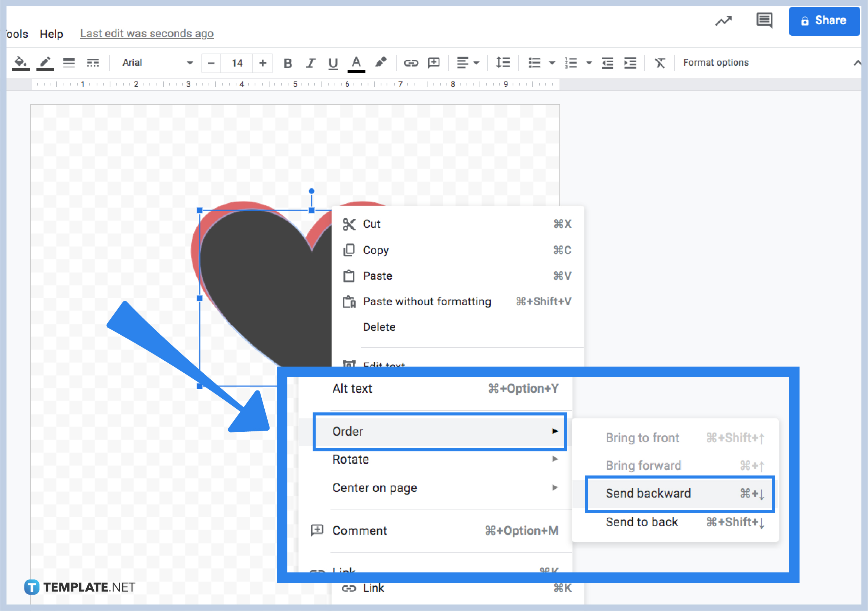The height and width of the screenshot is (611, 868).
Task: Click the numbered list icon
Action: coord(571,63)
